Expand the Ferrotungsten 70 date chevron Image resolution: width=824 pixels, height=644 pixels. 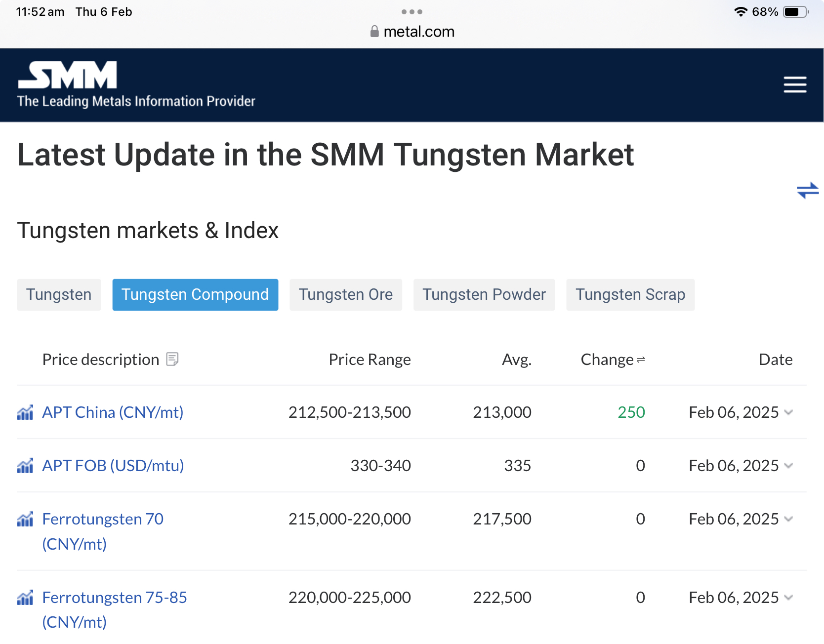pos(788,519)
